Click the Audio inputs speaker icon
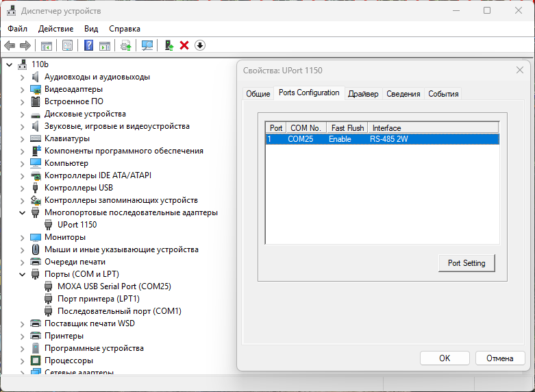The height and width of the screenshot is (392, 535). [x=36, y=77]
